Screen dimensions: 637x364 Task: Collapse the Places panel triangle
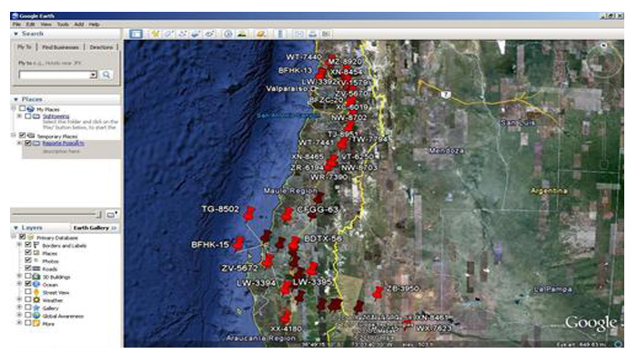click(x=15, y=99)
